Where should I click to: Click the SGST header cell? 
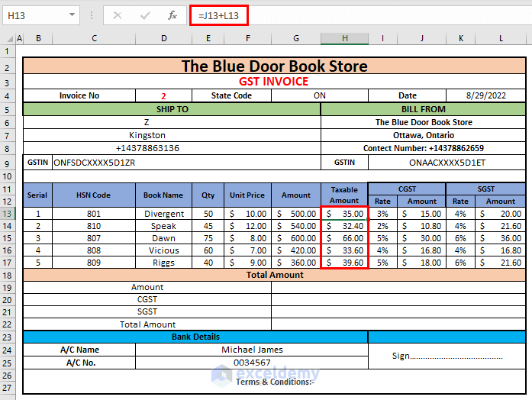tap(486, 189)
